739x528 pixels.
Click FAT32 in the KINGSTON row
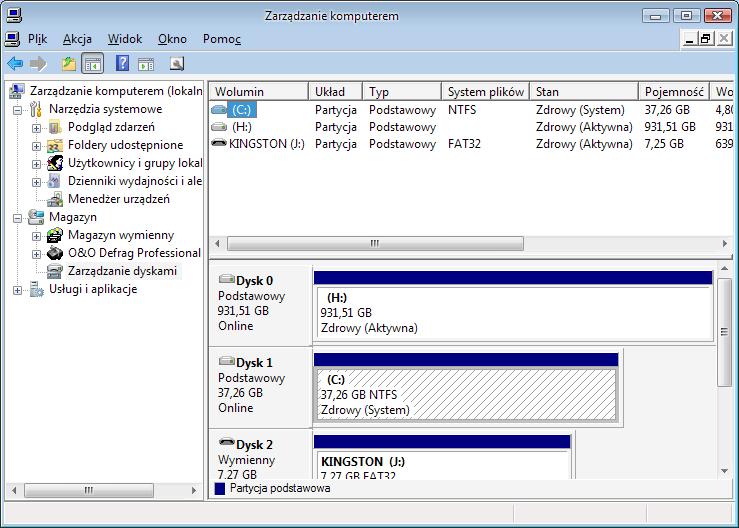click(x=464, y=144)
